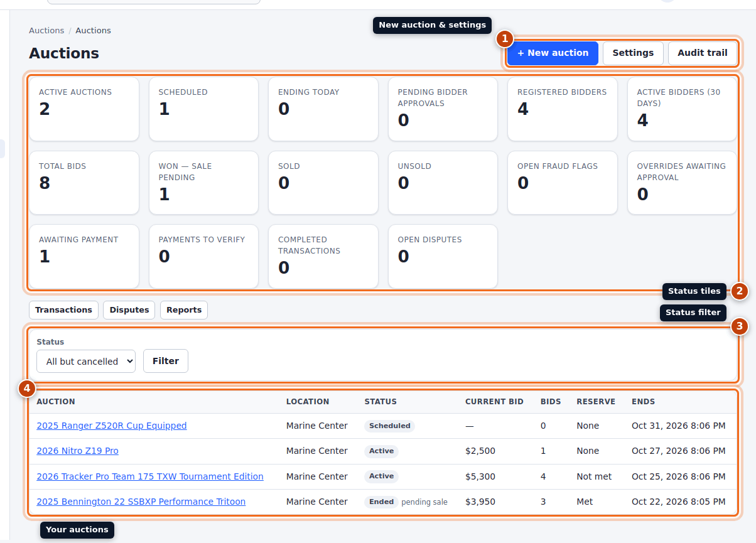The height and width of the screenshot is (543, 756).
Task: Select the Scheduled tile
Action: click(203, 109)
